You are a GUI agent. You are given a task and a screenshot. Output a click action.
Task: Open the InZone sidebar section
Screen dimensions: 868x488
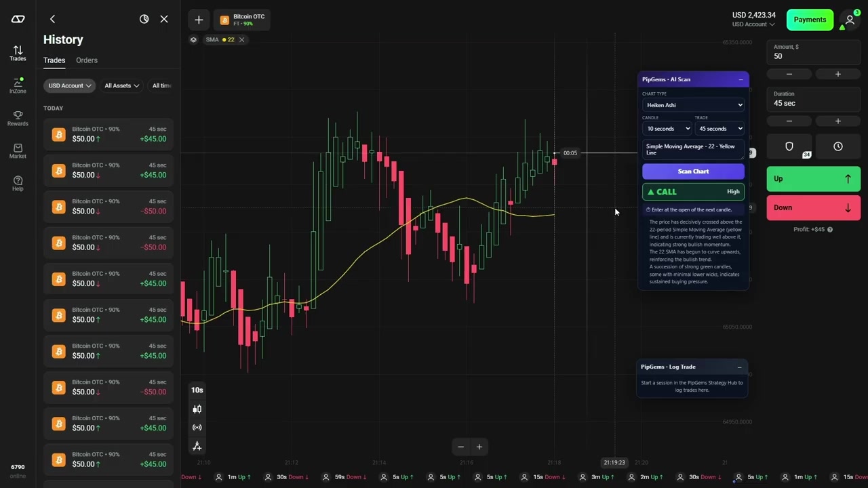tap(18, 85)
